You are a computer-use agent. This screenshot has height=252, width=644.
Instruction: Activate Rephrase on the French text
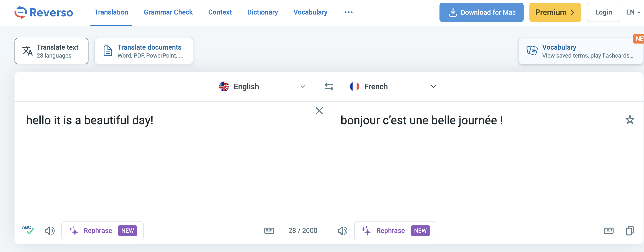(x=395, y=230)
